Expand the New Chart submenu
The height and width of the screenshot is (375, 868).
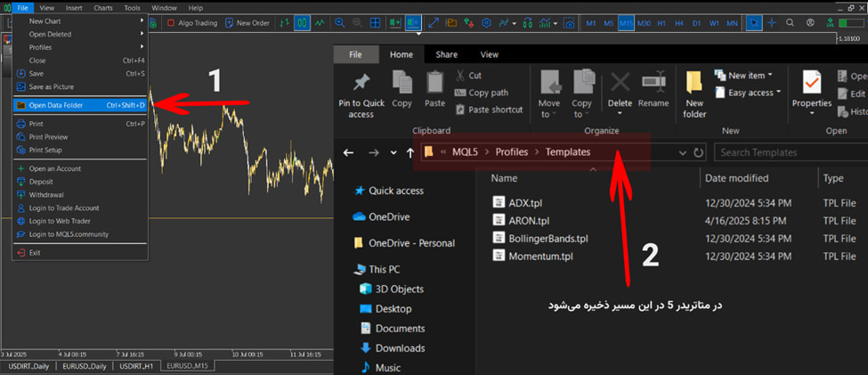click(80, 21)
